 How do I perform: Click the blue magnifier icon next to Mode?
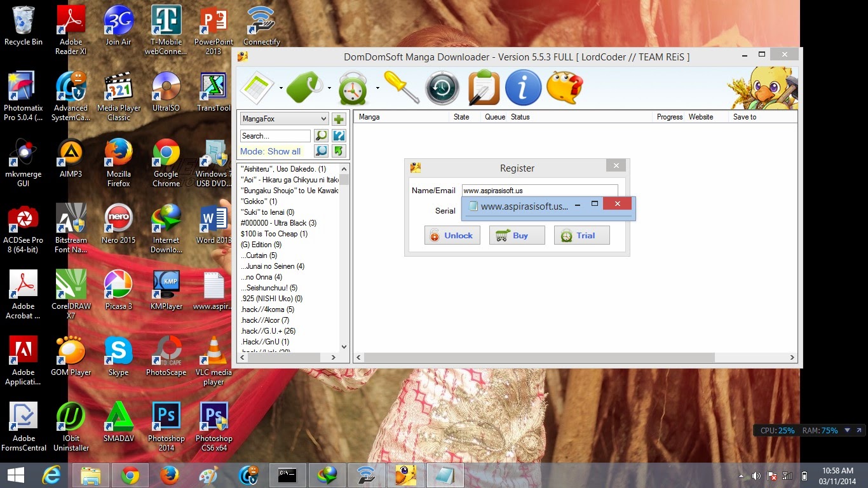321,151
